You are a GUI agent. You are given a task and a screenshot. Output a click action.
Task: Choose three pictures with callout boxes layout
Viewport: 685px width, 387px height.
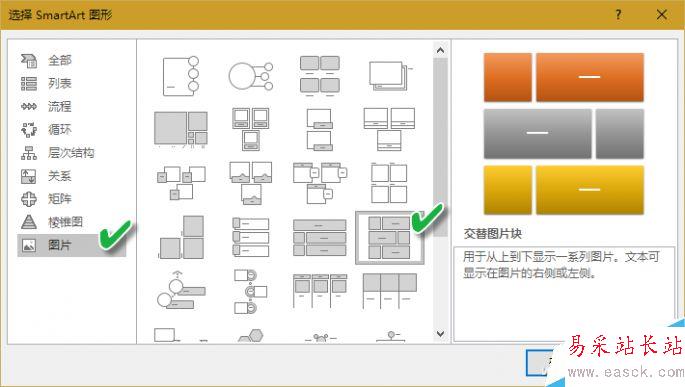click(320, 183)
